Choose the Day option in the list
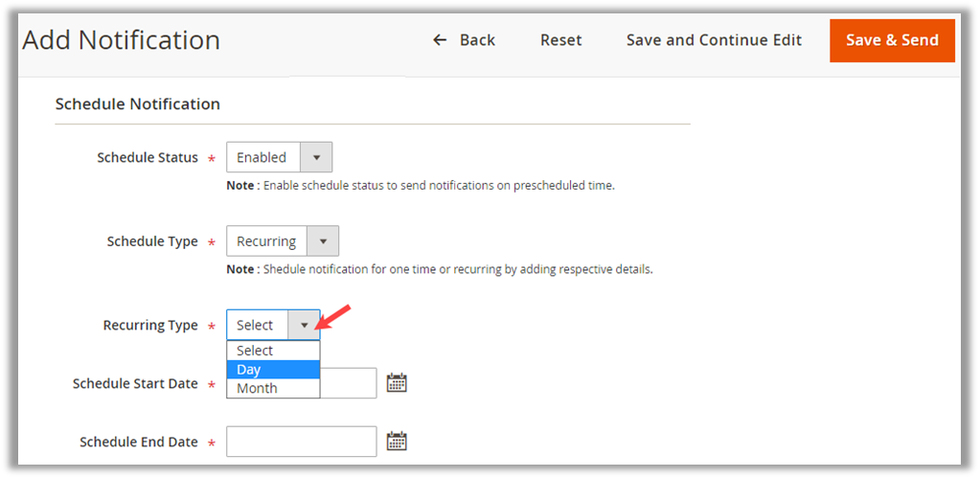Viewport: 980px width, 478px height. pyautogui.click(x=272, y=370)
